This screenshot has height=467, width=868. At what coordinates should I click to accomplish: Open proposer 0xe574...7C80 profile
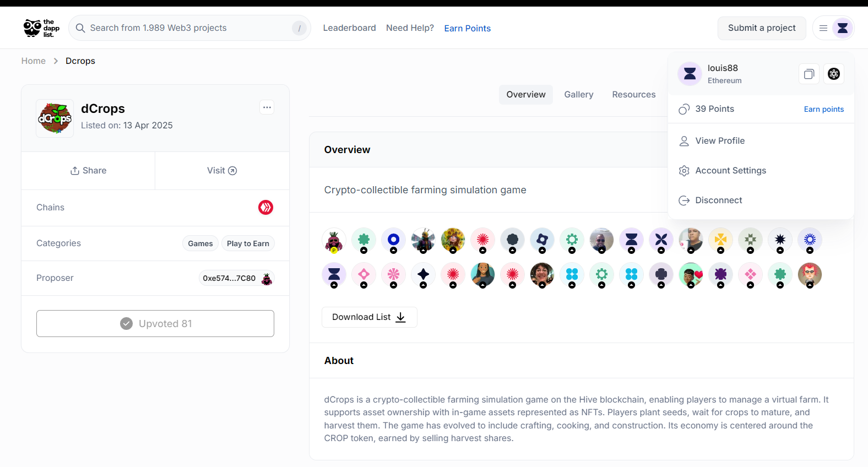point(237,278)
